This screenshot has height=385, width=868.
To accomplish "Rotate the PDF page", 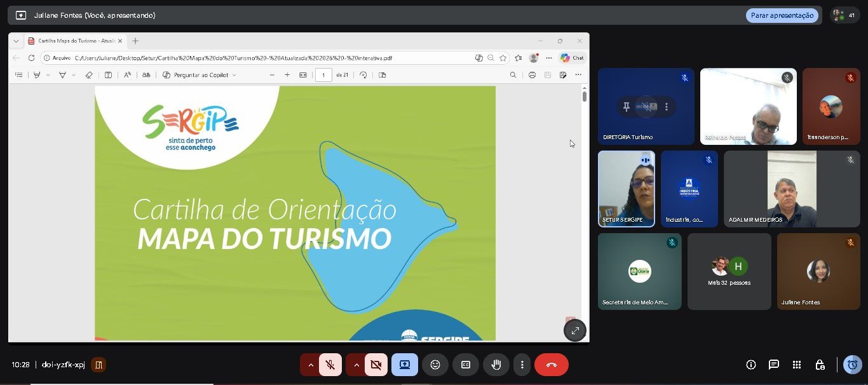I will [363, 75].
